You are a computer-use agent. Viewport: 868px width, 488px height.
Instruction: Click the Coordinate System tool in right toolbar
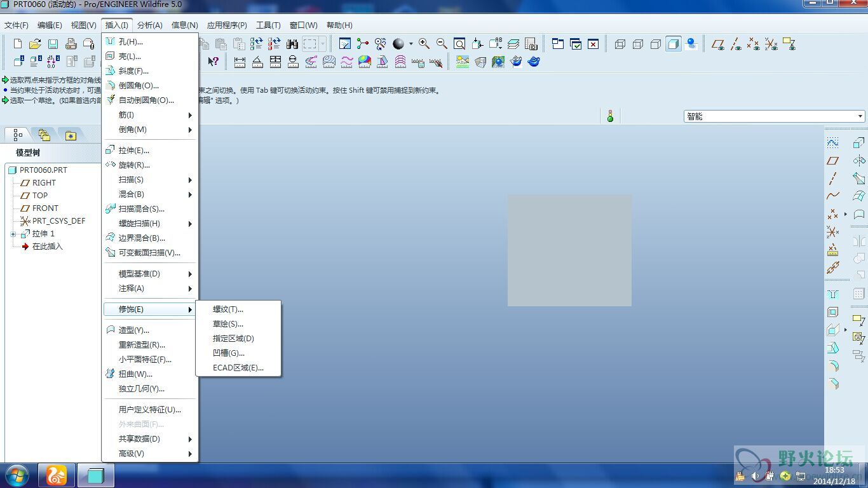(x=833, y=232)
